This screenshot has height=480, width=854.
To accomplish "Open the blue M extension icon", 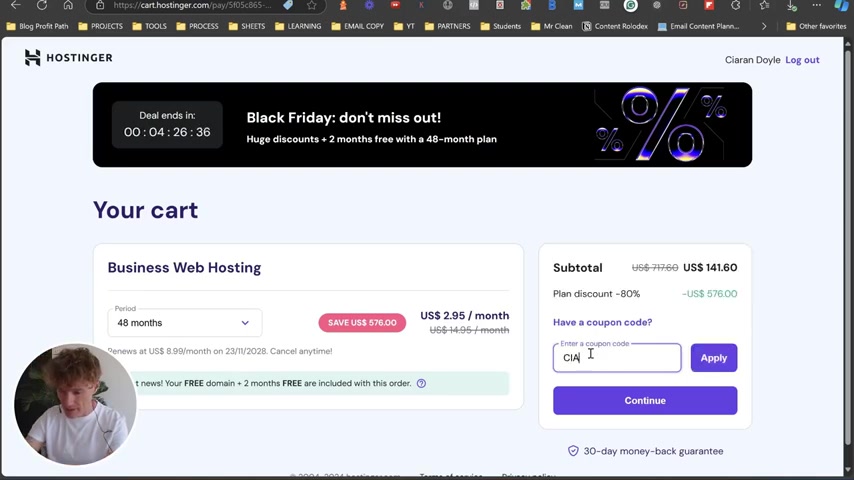I will pyautogui.click(x=578, y=5).
